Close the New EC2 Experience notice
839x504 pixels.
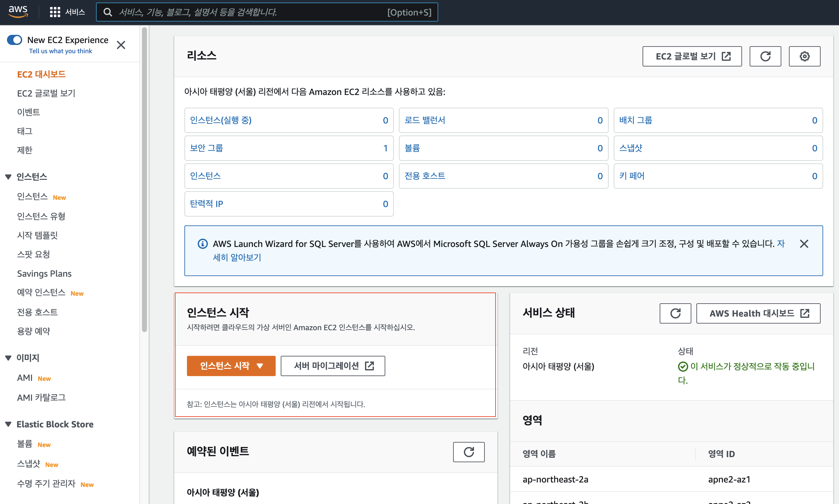(x=121, y=45)
